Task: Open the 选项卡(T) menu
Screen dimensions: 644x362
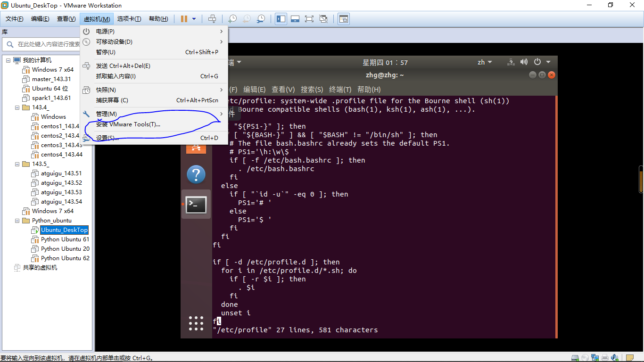Action: click(129, 19)
